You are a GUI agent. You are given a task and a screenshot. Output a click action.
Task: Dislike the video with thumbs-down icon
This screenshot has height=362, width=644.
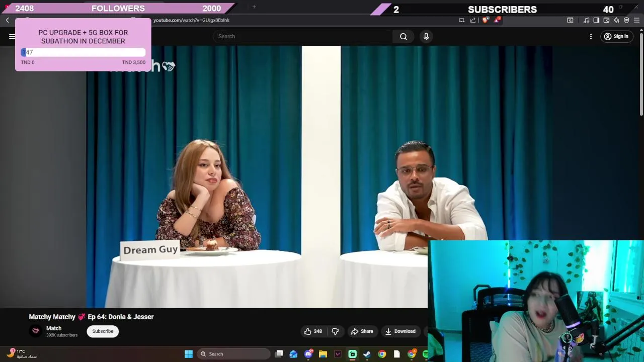click(x=335, y=331)
